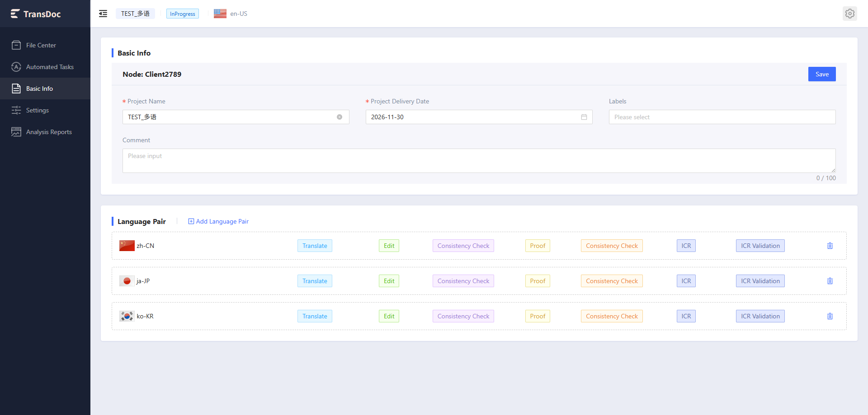Click ICR for ja-JP
868x415 pixels.
pyautogui.click(x=686, y=281)
